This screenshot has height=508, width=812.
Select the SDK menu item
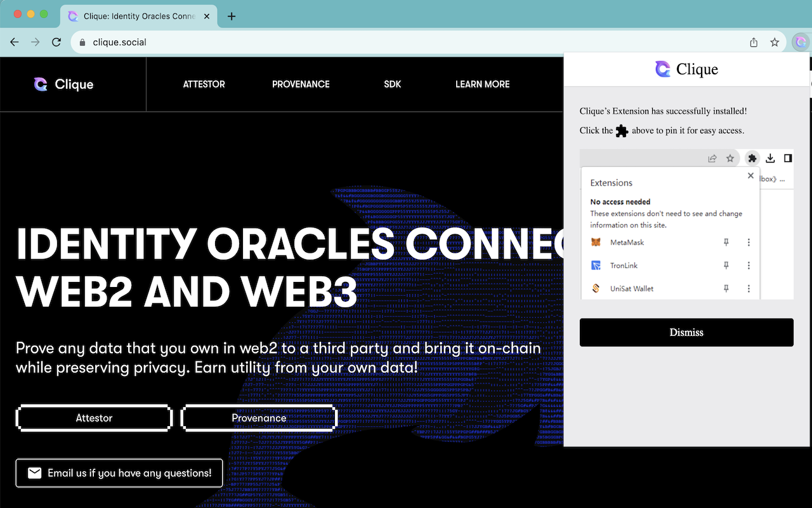(x=392, y=84)
